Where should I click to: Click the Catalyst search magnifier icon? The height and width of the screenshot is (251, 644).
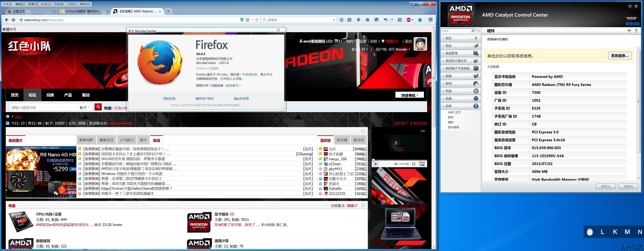(x=473, y=31)
